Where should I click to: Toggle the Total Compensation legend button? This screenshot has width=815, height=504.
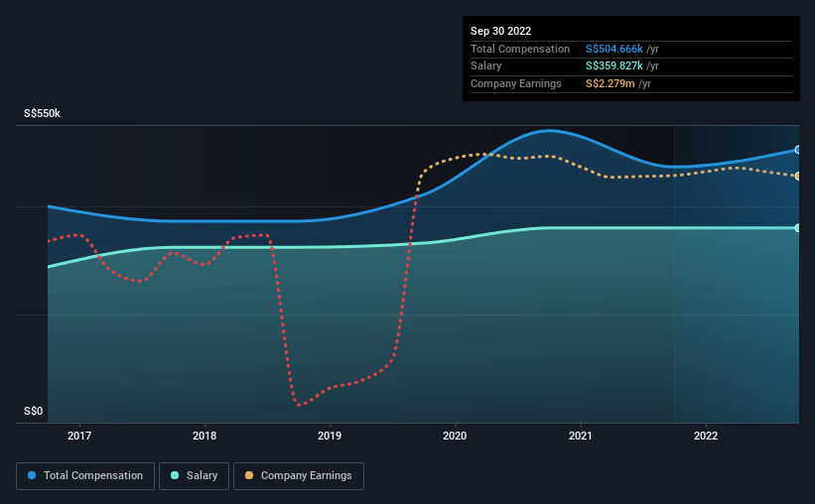(85, 476)
